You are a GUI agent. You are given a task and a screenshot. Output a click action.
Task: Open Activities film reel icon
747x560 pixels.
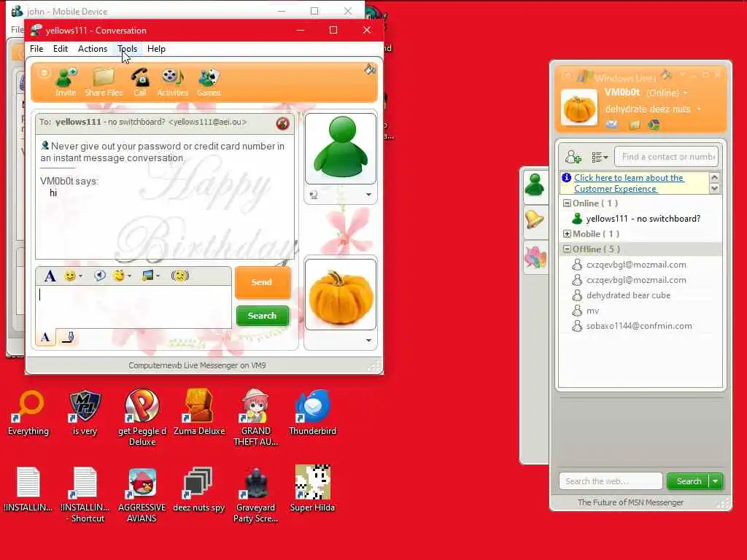pos(172,82)
